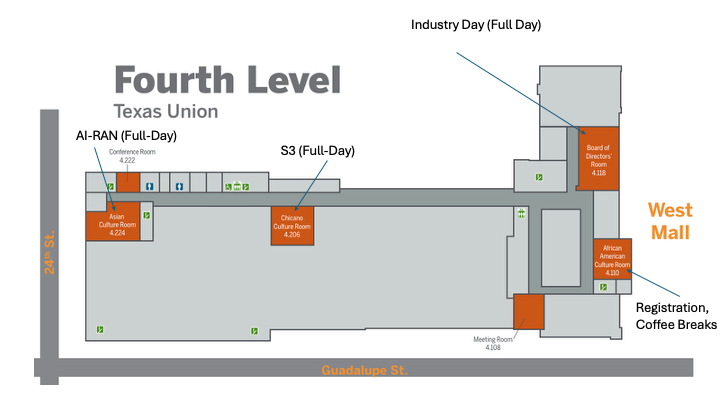
Task: Select the blue restroom icon nearest Conference Room 4.222
Action: (x=149, y=186)
